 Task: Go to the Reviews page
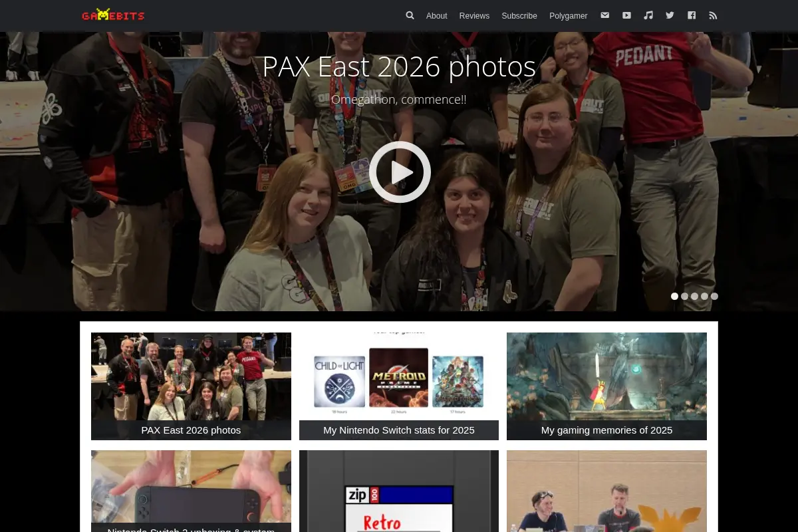click(x=474, y=16)
